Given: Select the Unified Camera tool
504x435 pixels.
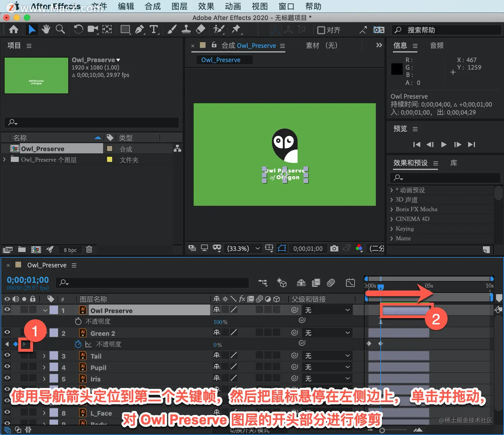Looking at the screenshot, I should click(x=93, y=30).
